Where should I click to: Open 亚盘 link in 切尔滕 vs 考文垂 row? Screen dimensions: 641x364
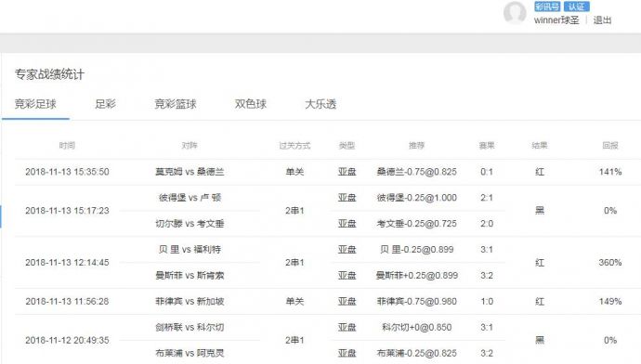tap(347, 224)
